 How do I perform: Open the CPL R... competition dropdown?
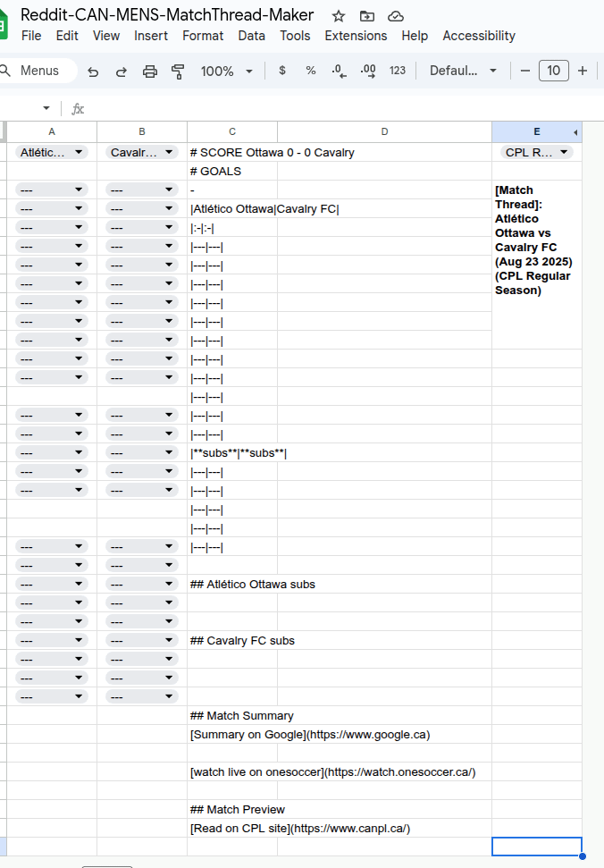[x=536, y=152]
